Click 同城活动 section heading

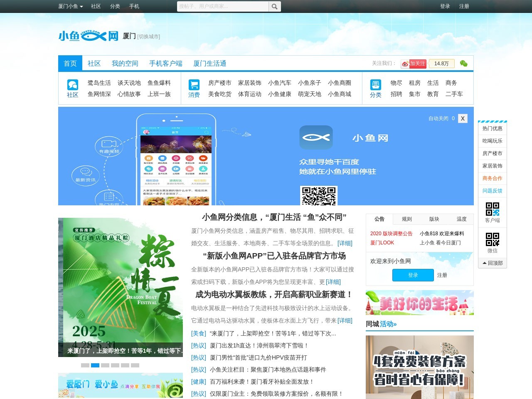[381, 324]
